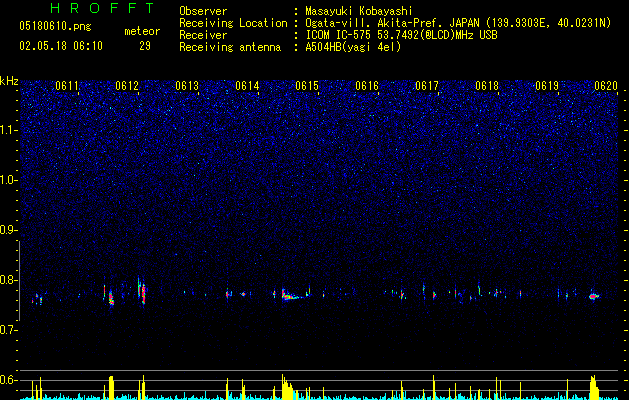
Task: Select the file name 05180610.png
Action: [55, 26]
